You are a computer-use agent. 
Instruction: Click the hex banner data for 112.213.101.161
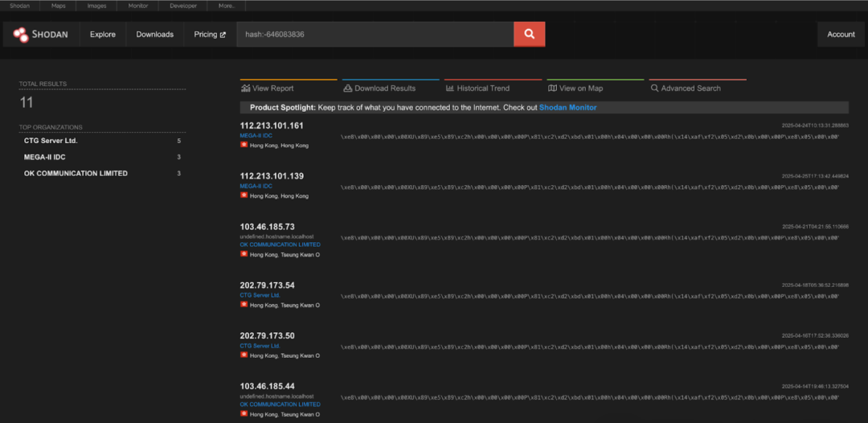[590, 136]
